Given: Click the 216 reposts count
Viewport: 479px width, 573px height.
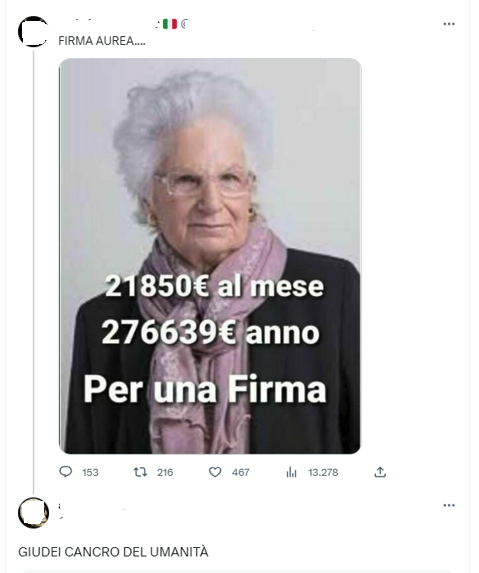Looking at the screenshot, I should pos(165,473).
